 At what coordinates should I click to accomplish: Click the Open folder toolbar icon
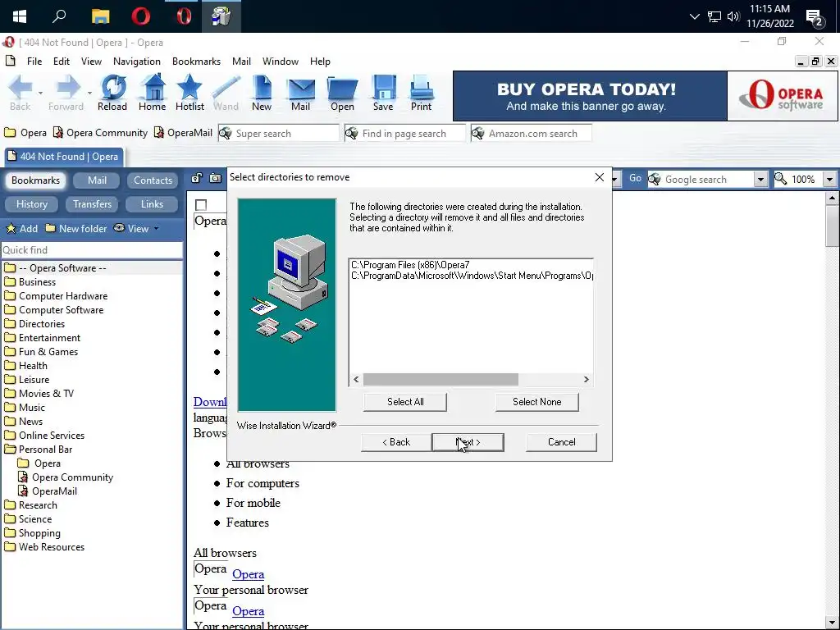pyautogui.click(x=342, y=94)
